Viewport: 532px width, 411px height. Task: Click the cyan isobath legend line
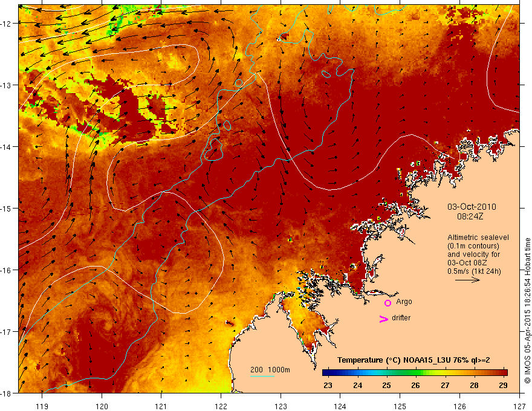pos(262,376)
